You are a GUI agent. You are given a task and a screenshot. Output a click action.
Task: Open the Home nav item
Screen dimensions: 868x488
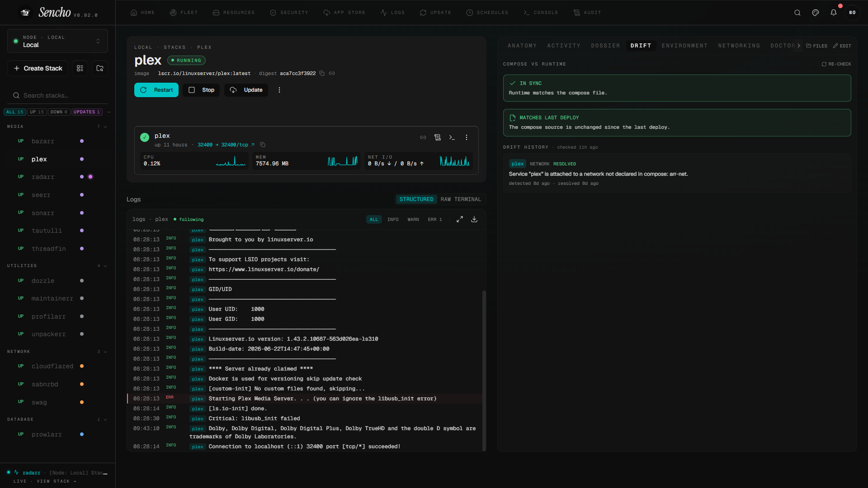143,13
